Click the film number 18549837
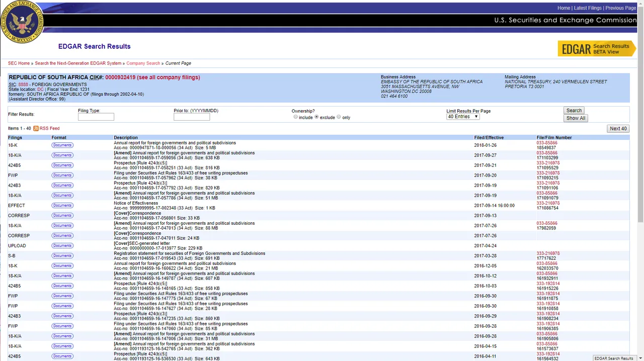This screenshot has height=361, width=644. click(546, 148)
